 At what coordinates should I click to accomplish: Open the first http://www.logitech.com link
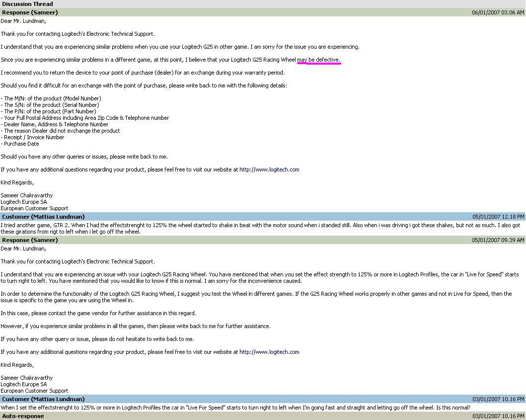coord(269,169)
